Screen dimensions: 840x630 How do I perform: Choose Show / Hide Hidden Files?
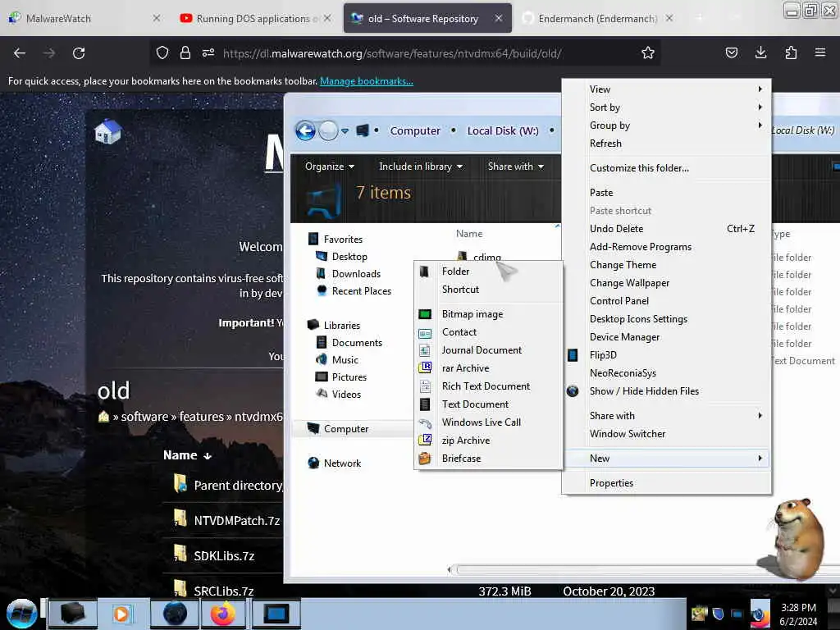point(666,391)
